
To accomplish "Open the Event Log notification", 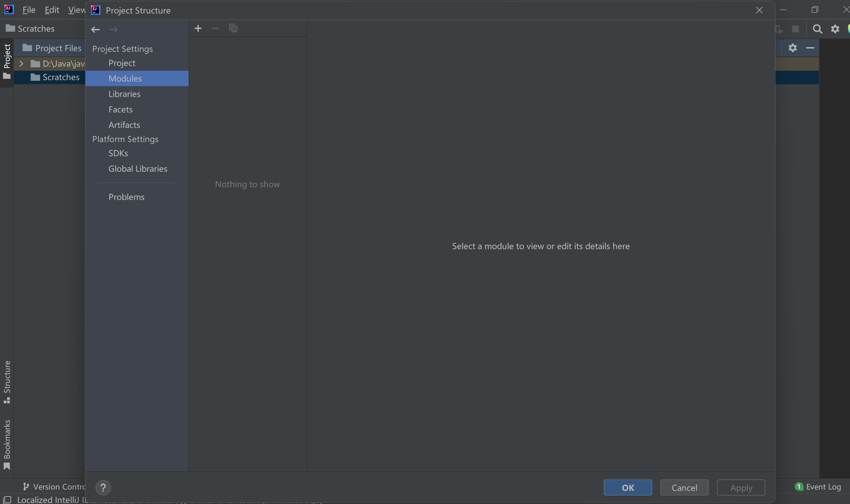I will pos(818,487).
